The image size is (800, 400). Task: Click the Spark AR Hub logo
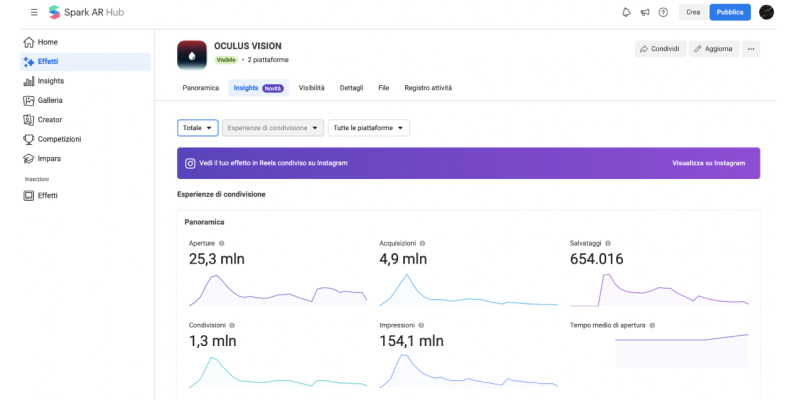pyautogui.click(x=86, y=12)
